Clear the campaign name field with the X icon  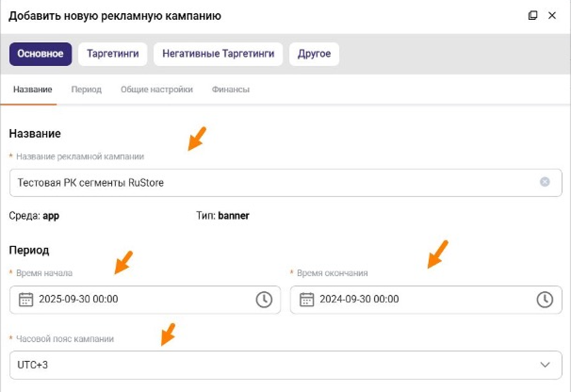click(545, 182)
